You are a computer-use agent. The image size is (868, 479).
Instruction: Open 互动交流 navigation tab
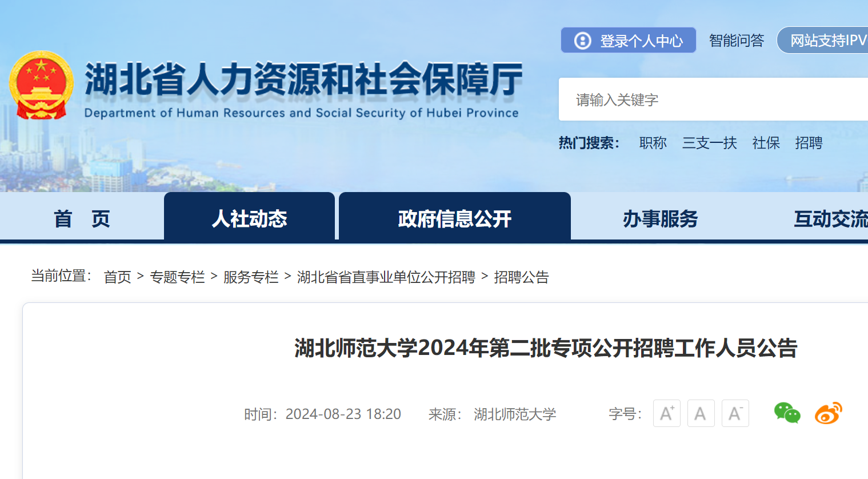[x=831, y=218]
